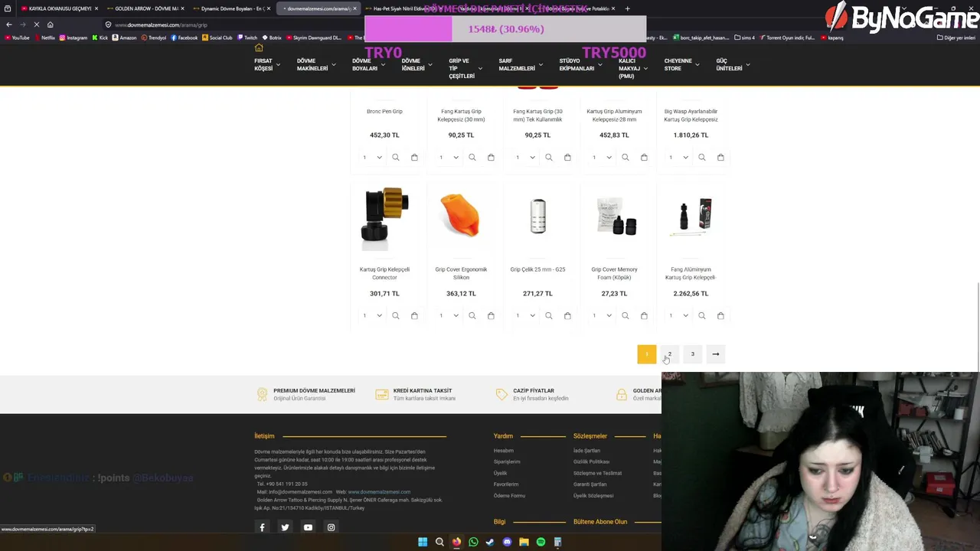Quick view Big Wasp Ayarlanabilir Kartuş Grip
This screenshot has width=980, height=551.
(x=702, y=158)
